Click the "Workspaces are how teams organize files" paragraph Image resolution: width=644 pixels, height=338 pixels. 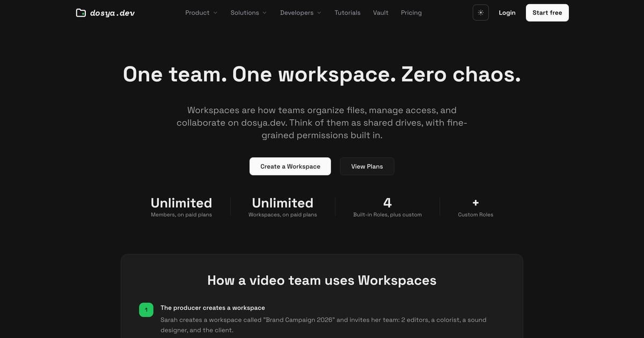click(x=322, y=123)
